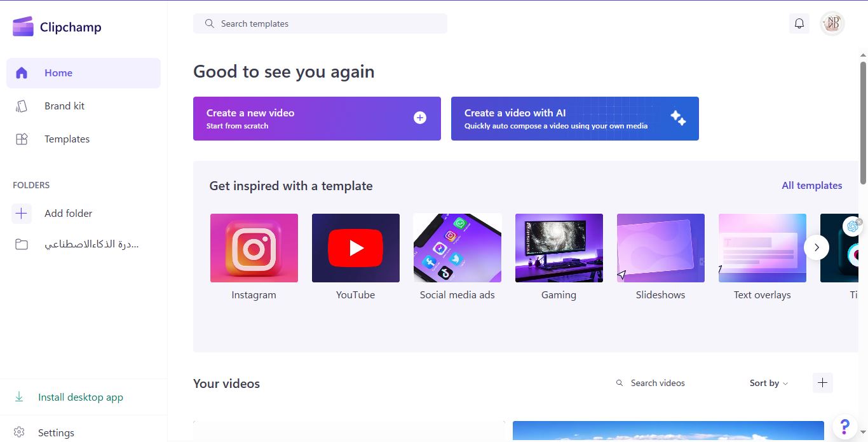Viewport: 868px width, 442px height.
Task: Open Settings from the sidebar
Action: click(x=83, y=432)
